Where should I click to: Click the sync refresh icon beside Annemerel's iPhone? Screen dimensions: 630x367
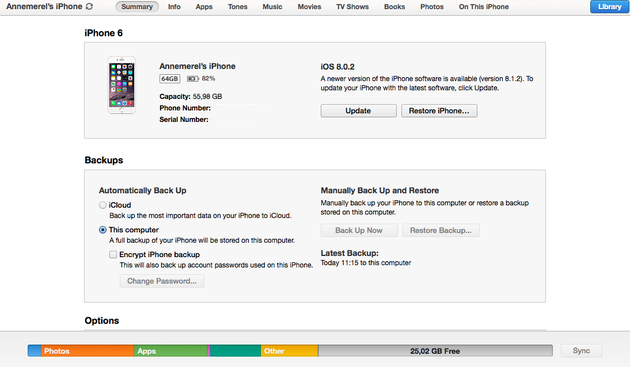click(89, 6)
